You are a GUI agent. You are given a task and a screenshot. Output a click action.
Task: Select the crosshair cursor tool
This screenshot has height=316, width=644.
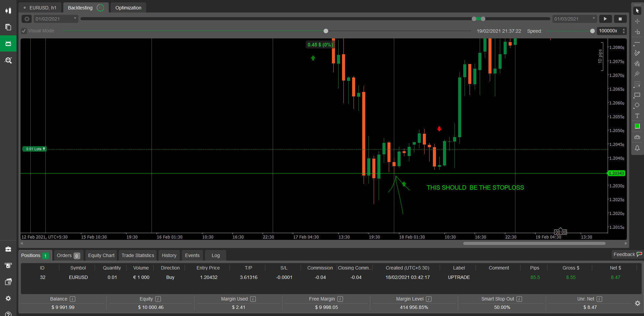[637, 21]
